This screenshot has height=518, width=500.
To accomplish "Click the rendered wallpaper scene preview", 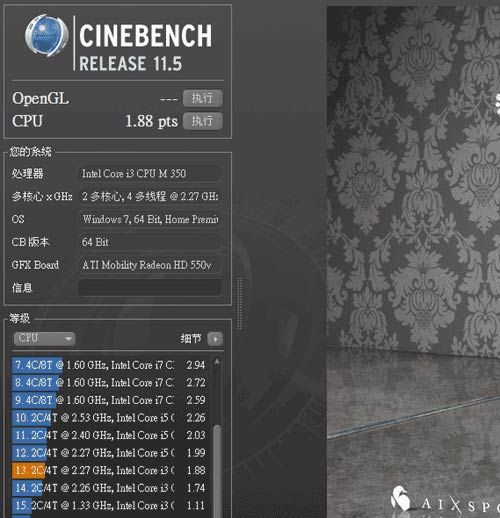I will click(x=413, y=262).
